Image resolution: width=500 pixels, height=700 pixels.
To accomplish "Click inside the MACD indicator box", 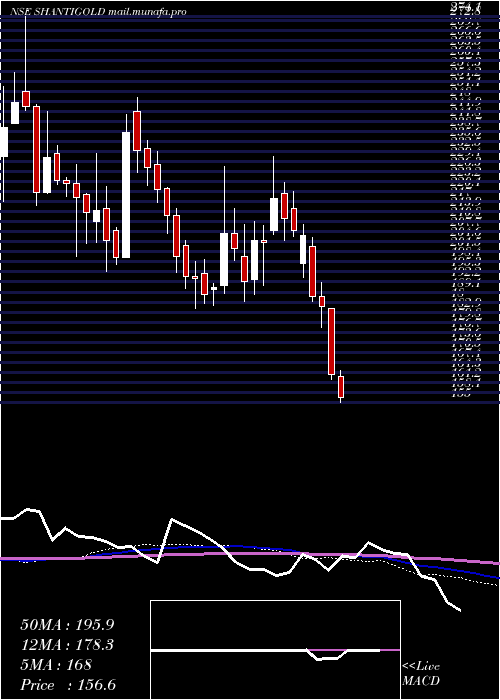I will [275, 650].
